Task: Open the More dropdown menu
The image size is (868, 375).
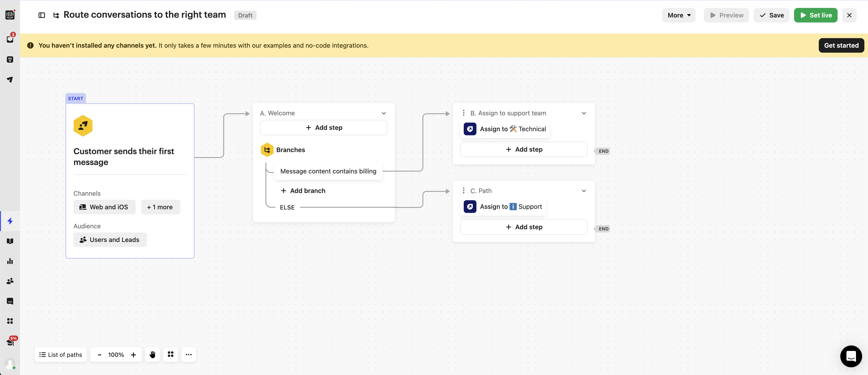Action: click(x=679, y=15)
